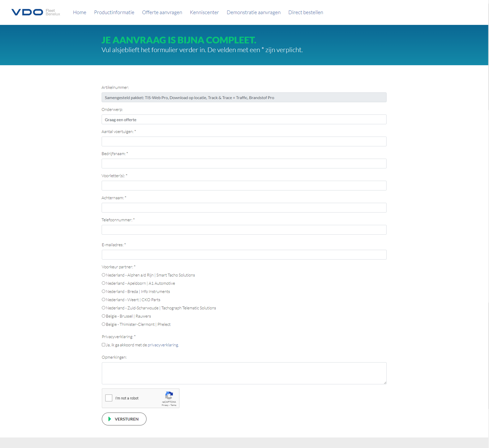
Task: Open the privacyverklaring link
Action: coord(163,345)
